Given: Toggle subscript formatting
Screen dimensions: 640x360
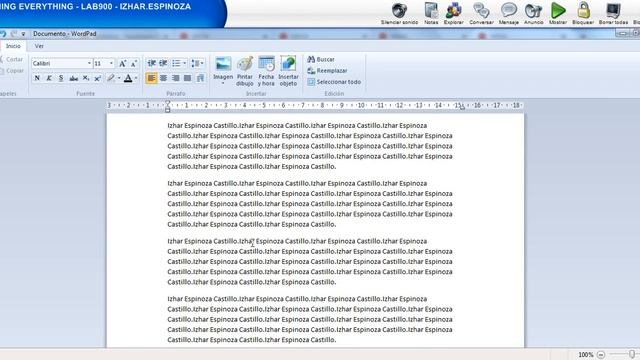Looking at the screenshot, I should (x=86, y=78).
